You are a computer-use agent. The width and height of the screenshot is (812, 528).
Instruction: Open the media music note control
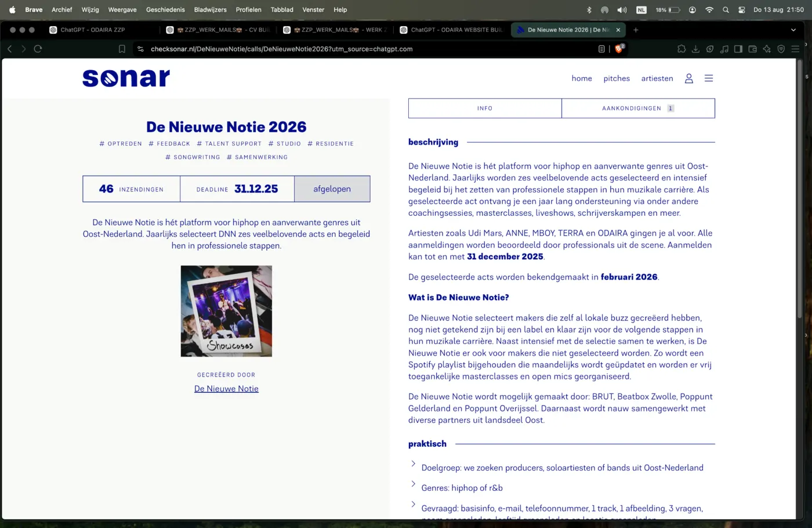[724, 49]
